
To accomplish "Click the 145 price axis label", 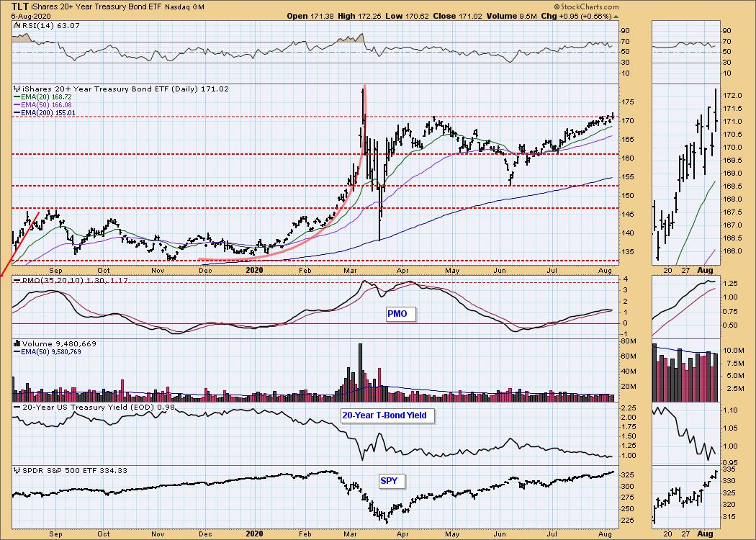I will [627, 214].
